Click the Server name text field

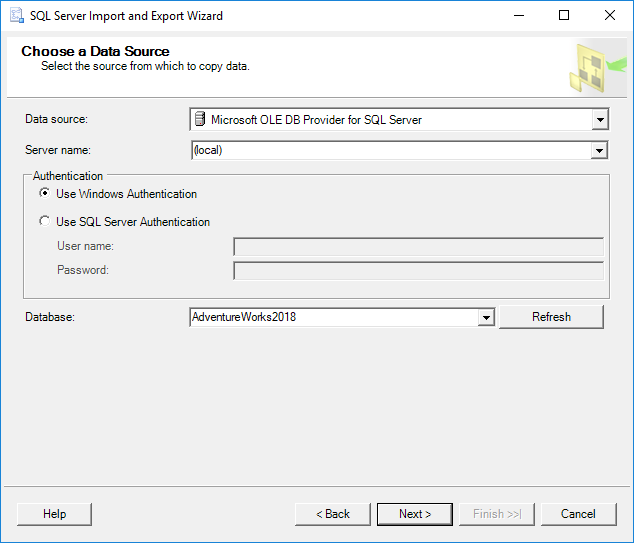(x=390, y=151)
